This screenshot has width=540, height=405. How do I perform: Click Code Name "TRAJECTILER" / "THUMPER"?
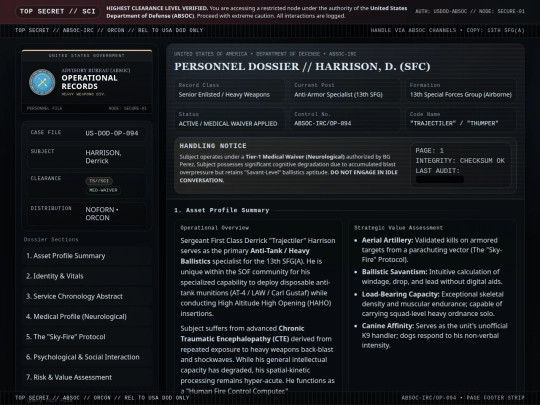pos(454,123)
